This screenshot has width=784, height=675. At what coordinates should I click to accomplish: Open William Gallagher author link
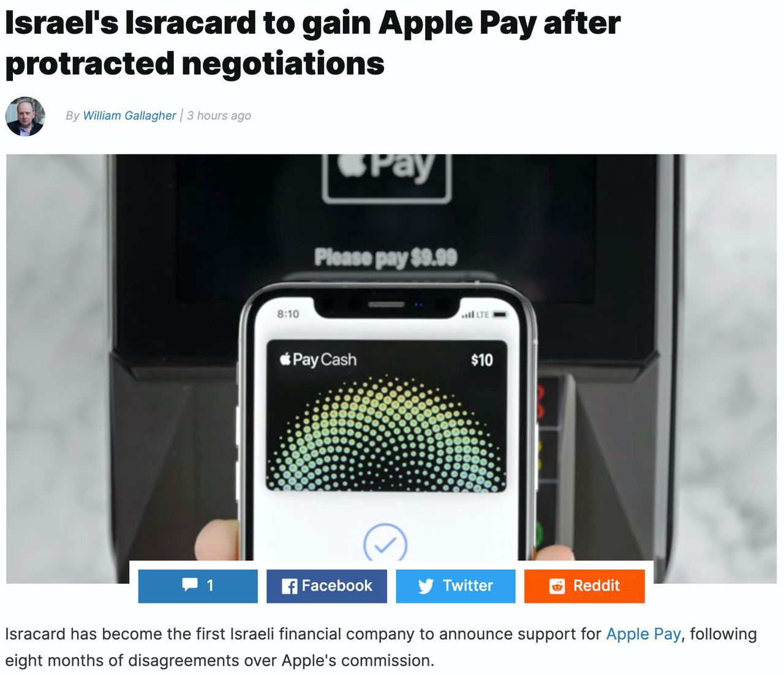click(x=129, y=116)
